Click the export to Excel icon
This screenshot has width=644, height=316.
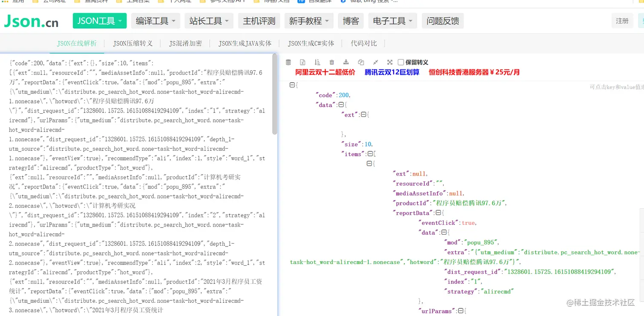pyautogui.click(x=302, y=62)
